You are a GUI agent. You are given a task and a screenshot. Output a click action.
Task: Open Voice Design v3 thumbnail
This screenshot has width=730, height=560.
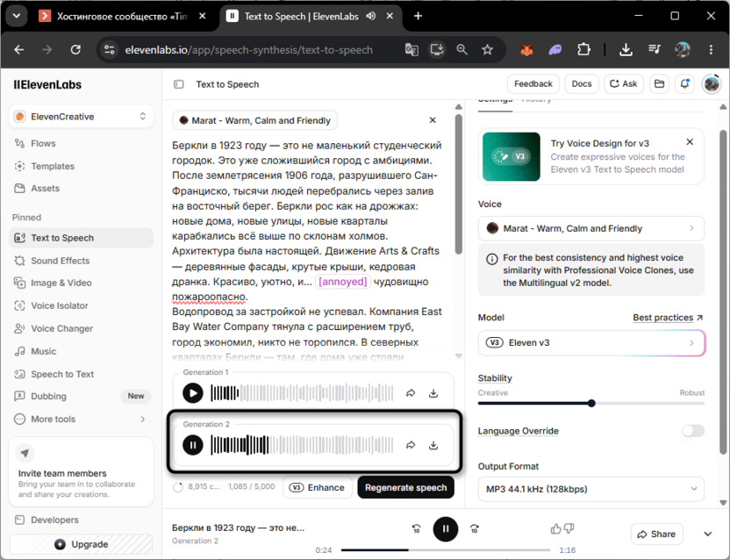point(512,156)
